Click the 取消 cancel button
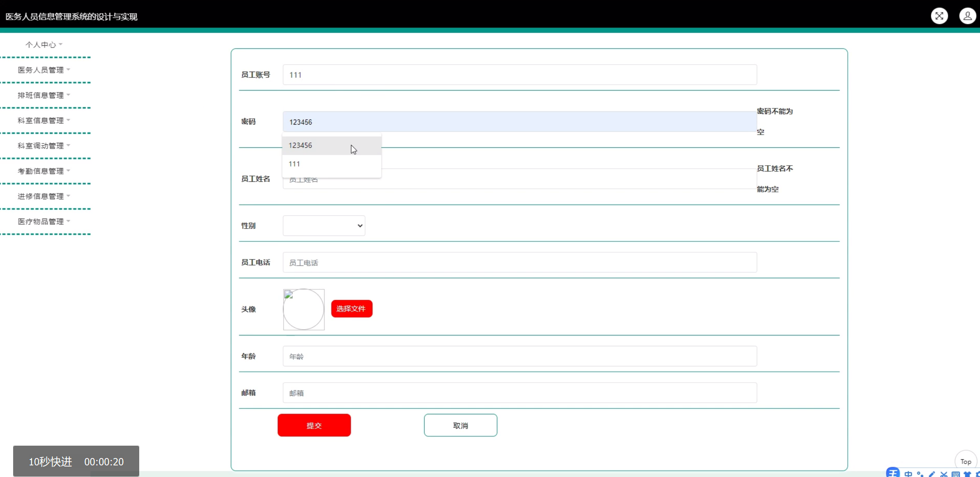The width and height of the screenshot is (980, 477). 460,425
